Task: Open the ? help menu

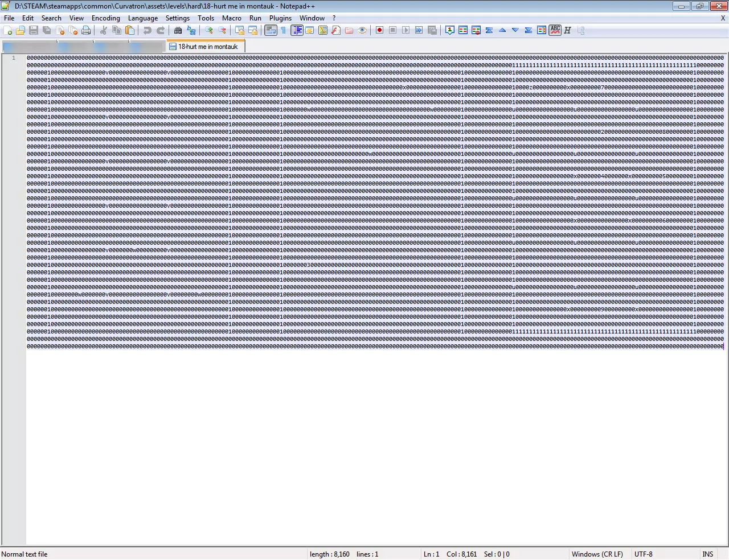Action: (334, 18)
